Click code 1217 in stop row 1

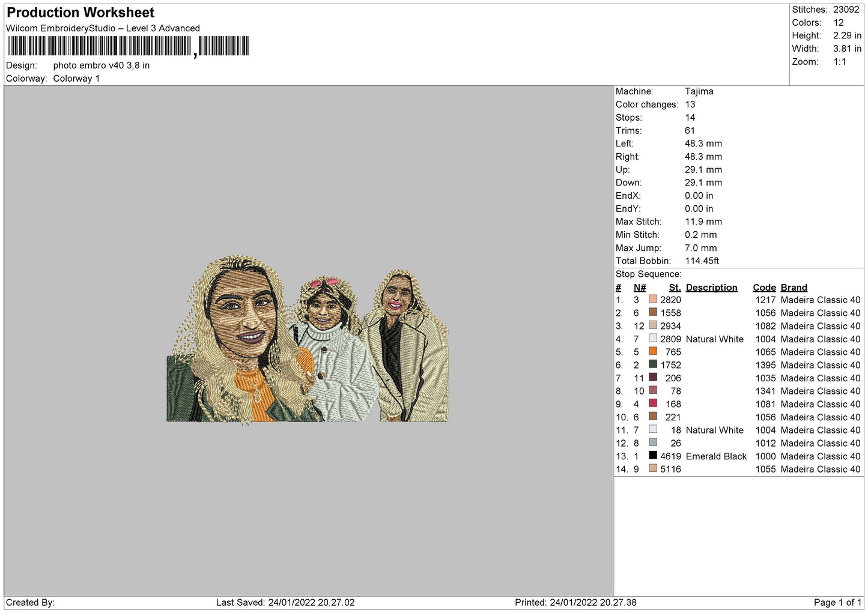pos(765,300)
